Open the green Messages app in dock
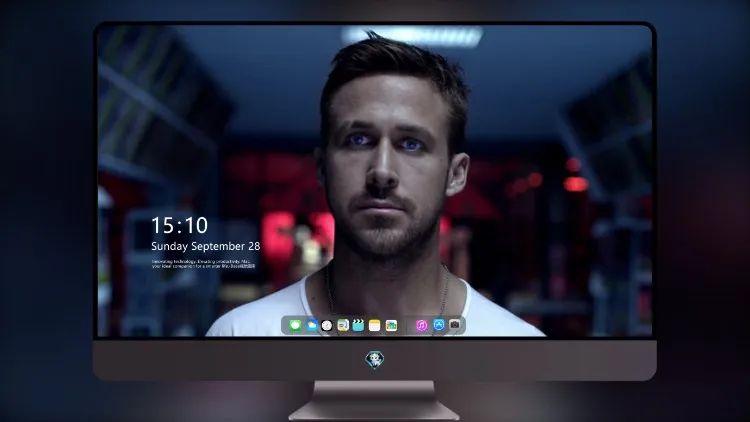This screenshot has height=422, width=750. [295, 325]
